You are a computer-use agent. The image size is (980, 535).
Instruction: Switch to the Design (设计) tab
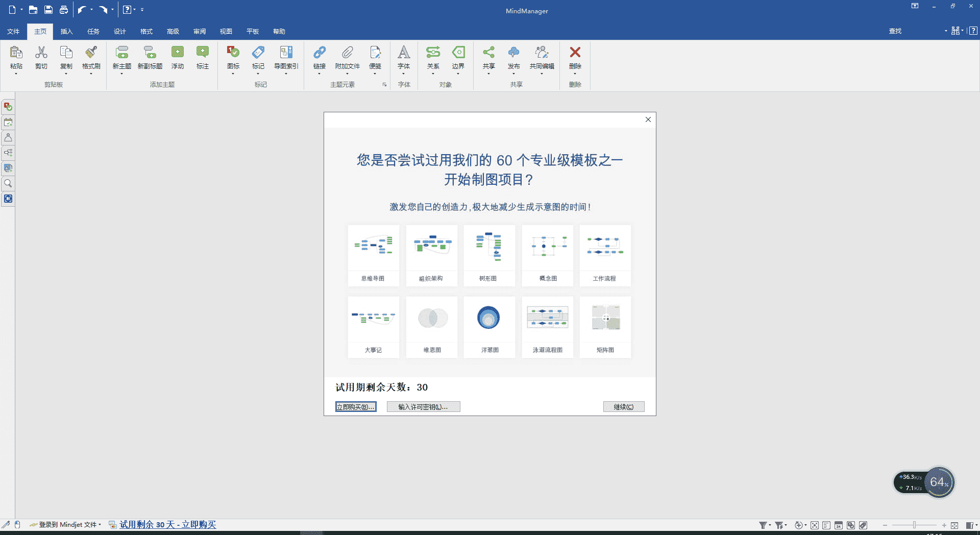120,32
